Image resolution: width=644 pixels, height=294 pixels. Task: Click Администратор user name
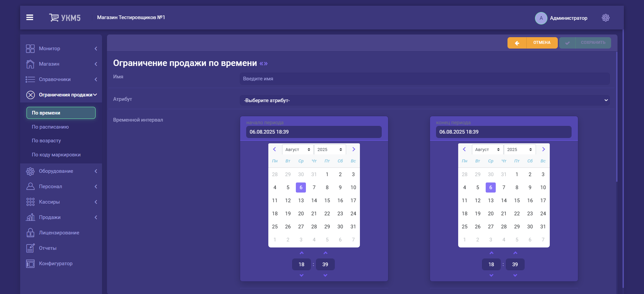pyautogui.click(x=569, y=18)
